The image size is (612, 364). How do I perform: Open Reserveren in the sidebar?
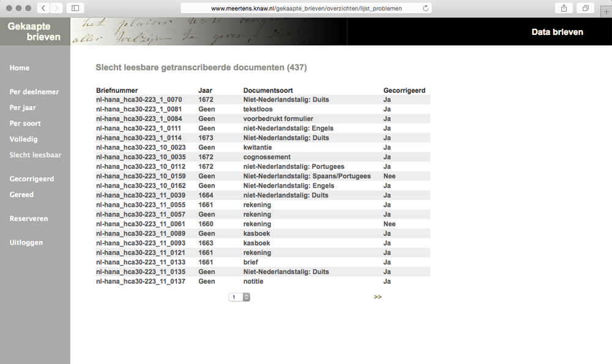(29, 218)
